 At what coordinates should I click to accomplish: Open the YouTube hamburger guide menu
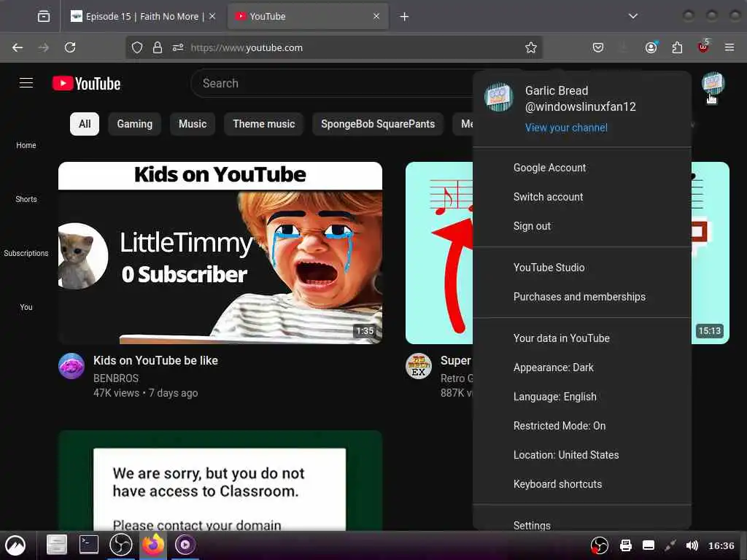tap(26, 83)
